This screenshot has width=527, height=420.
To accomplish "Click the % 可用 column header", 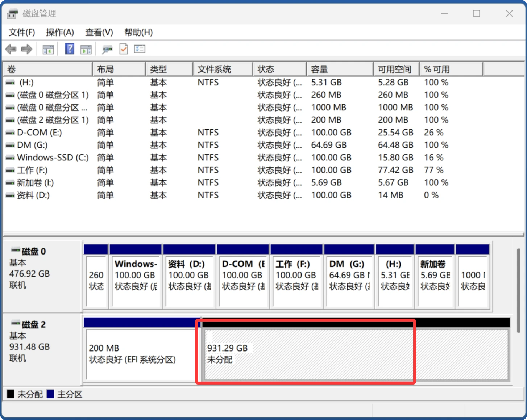I will [x=451, y=69].
